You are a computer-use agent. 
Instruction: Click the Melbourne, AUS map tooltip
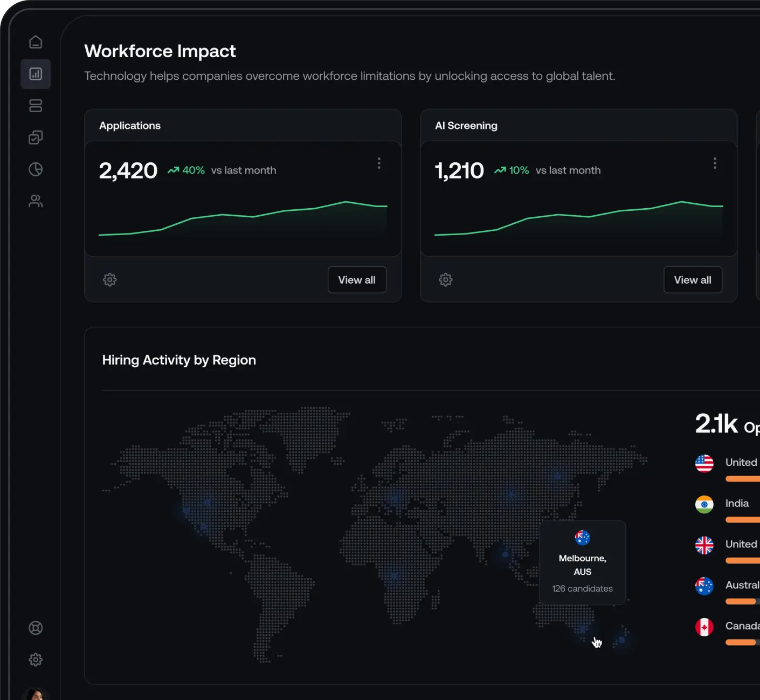point(583,563)
